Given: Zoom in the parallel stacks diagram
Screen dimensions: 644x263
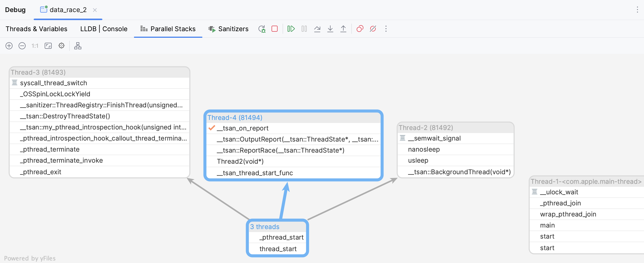Looking at the screenshot, I should [9, 46].
